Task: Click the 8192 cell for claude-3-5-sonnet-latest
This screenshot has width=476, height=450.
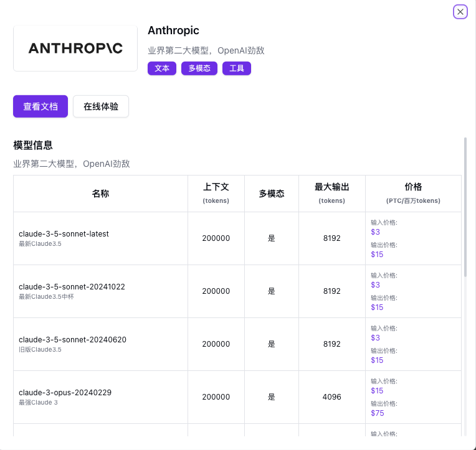Action: pyautogui.click(x=332, y=238)
